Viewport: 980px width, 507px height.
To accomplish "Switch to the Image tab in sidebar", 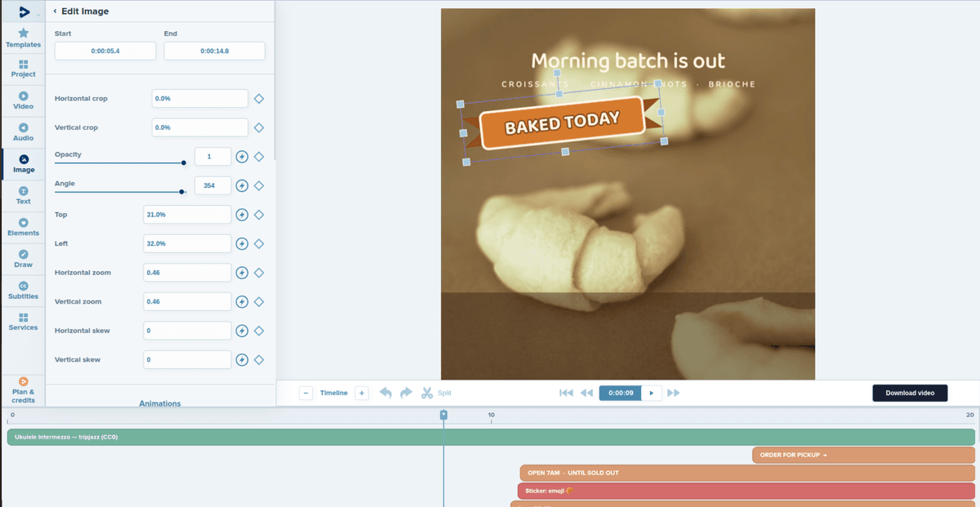I will [x=23, y=163].
